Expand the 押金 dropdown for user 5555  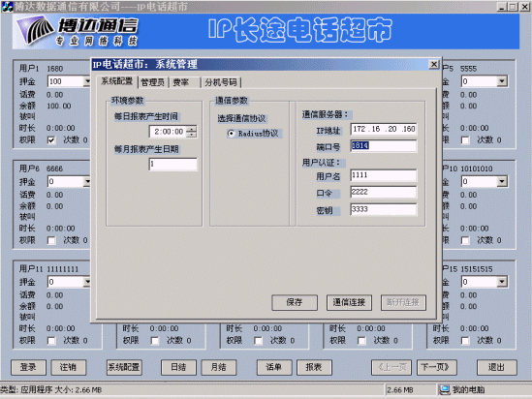coord(502,81)
